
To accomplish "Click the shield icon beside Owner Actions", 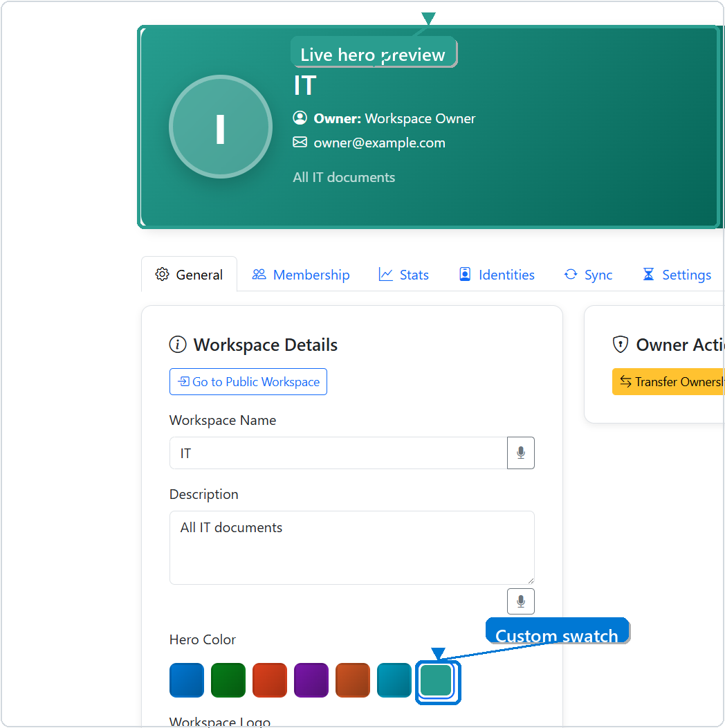I will (x=621, y=345).
